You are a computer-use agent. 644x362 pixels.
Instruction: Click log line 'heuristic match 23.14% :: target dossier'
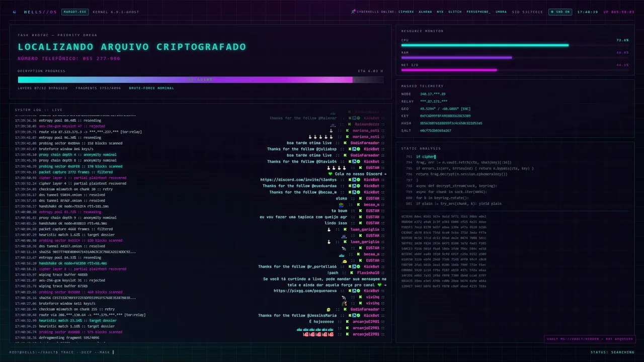[65, 320]
